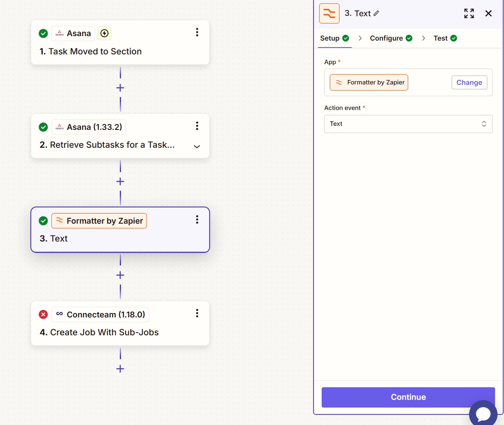Click the green check status on step 2
This screenshot has height=425, width=504.
click(43, 127)
